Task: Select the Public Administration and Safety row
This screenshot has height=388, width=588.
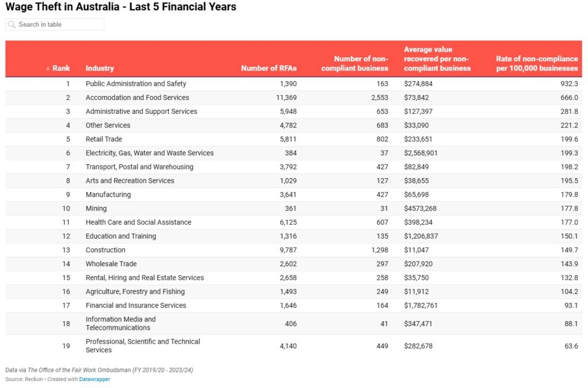Action: pyautogui.click(x=136, y=84)
